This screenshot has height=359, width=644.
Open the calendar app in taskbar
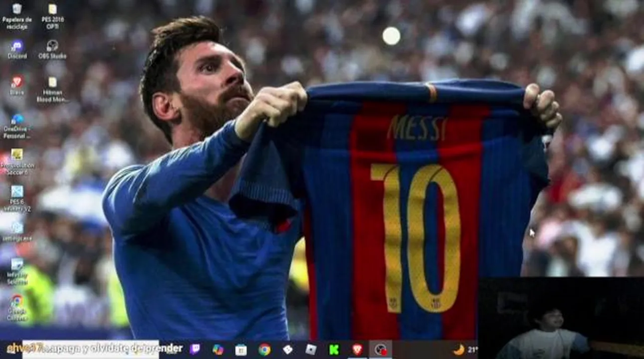tap(241, 350)
